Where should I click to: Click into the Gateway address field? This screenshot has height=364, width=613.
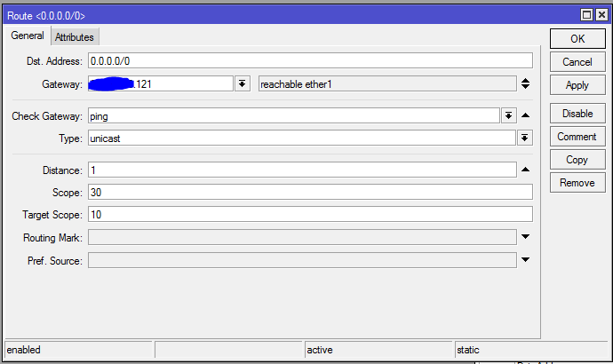point(160,84)
